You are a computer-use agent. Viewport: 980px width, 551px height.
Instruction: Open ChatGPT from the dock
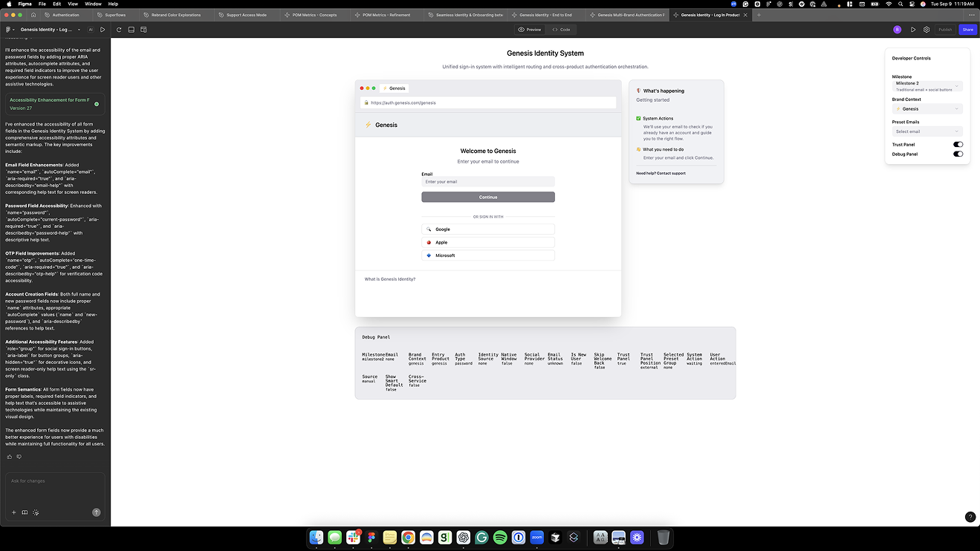click(463, 538)
